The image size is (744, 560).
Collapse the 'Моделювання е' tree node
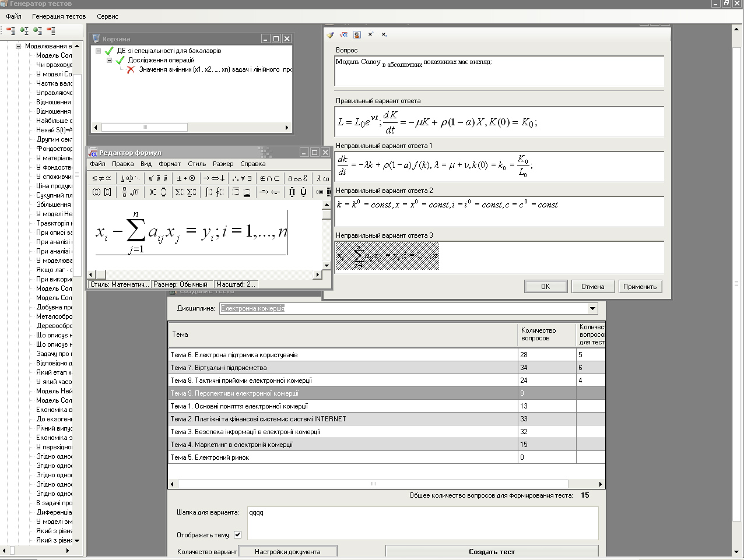(x=19, y=46)
